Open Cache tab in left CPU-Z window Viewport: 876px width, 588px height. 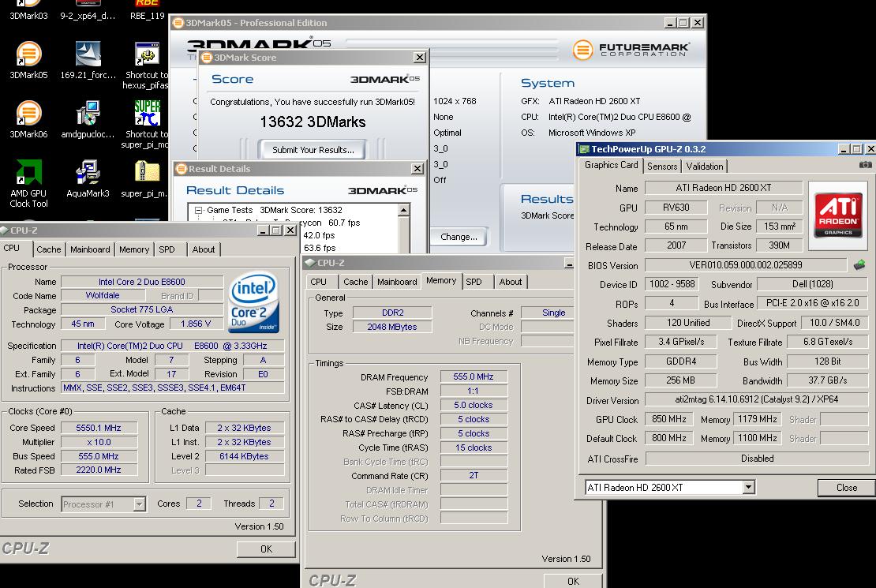(49, 249)
